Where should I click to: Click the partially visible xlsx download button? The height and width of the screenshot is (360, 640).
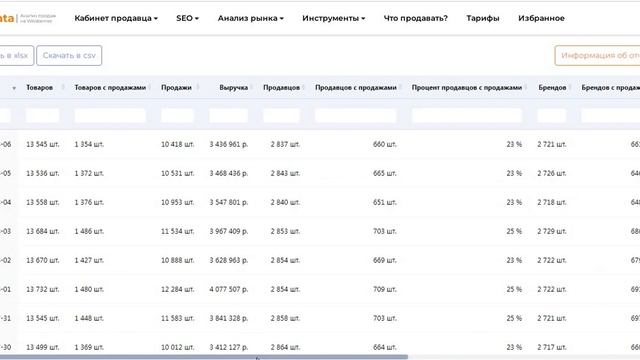[x=16, y=56]
